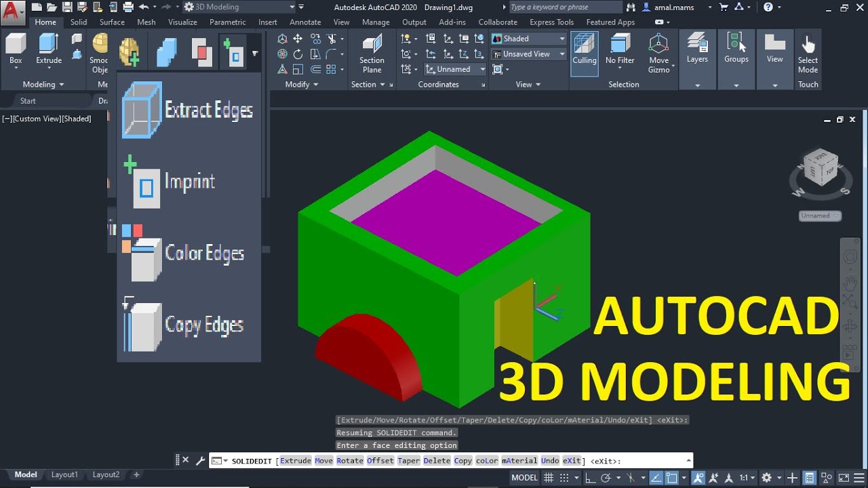Switch to Layout1 tab

pyautogui.click(x=64, y=474)
